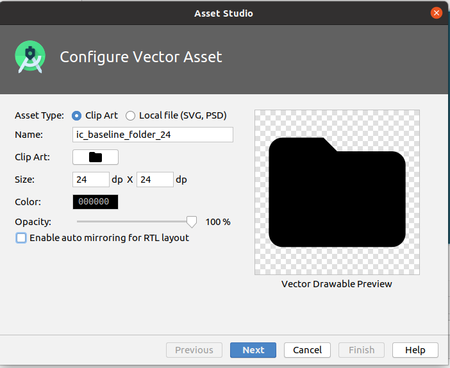Select Local file (SVG, PSD) option

pyautogui.click(x=130, y=116)
